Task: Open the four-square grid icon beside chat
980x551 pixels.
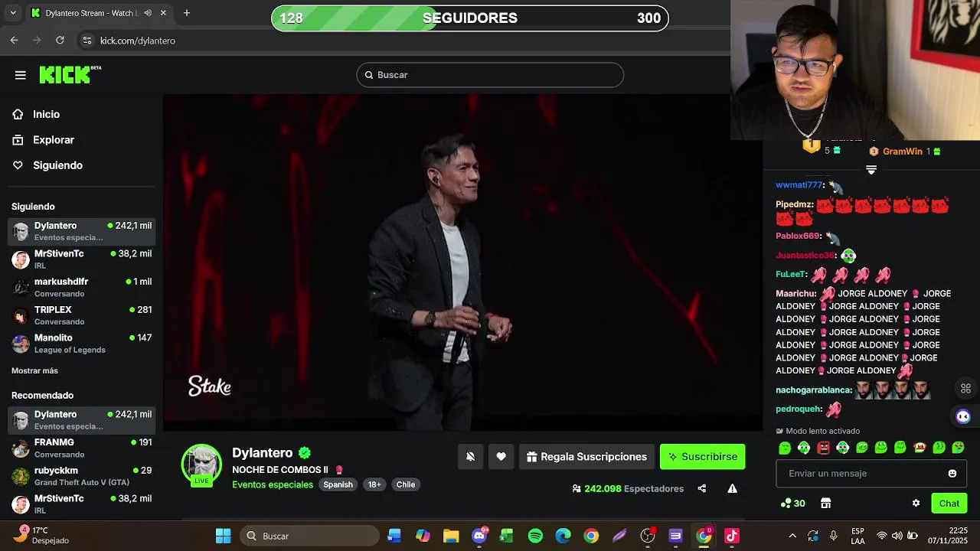Action: click(965, 389)
